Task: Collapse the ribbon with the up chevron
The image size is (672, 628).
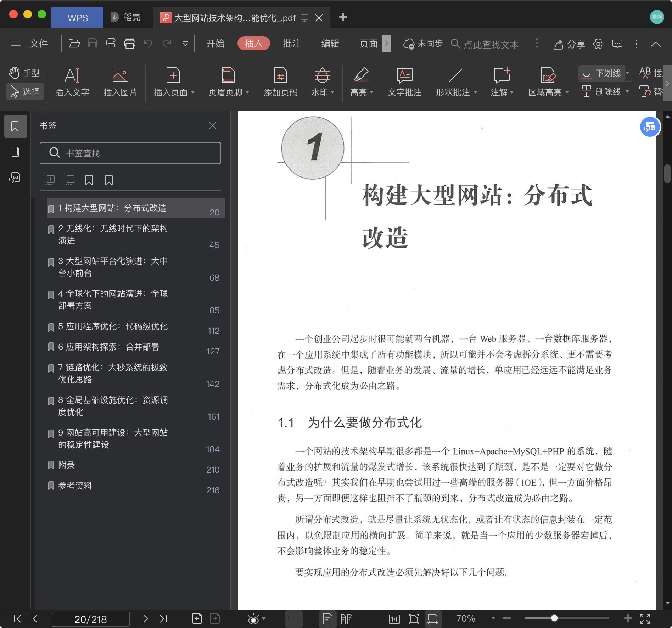Action: pos(656,44)
